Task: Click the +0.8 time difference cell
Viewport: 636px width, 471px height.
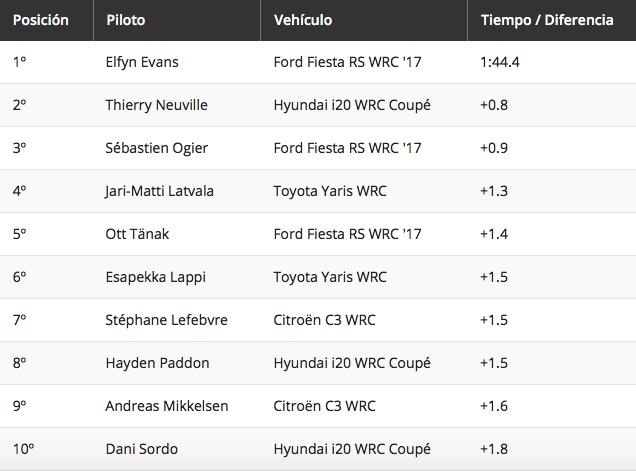Action: pos(494,105)
